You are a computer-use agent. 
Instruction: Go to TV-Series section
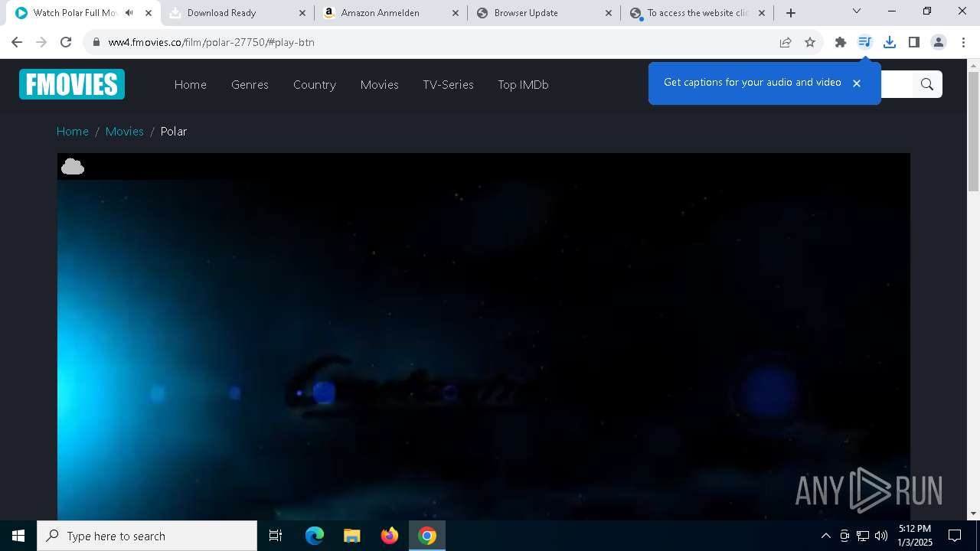click(x=449, y=84)
